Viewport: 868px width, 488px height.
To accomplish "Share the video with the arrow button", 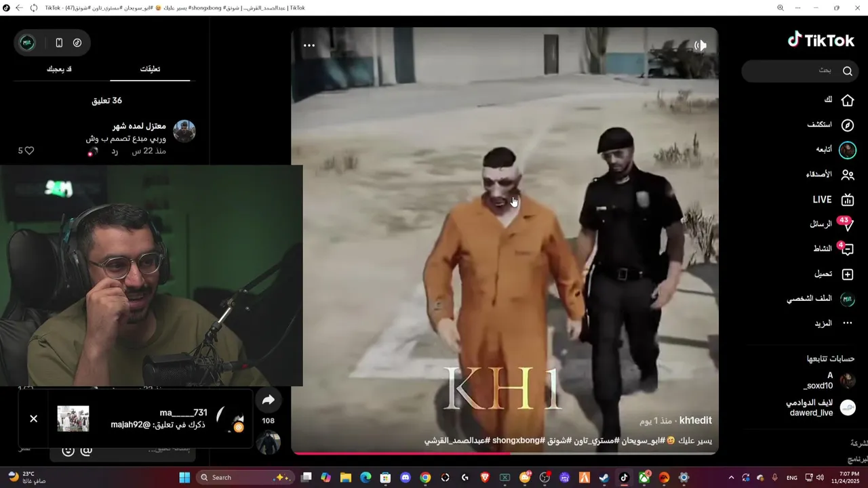I will click(x=269, y=400).
